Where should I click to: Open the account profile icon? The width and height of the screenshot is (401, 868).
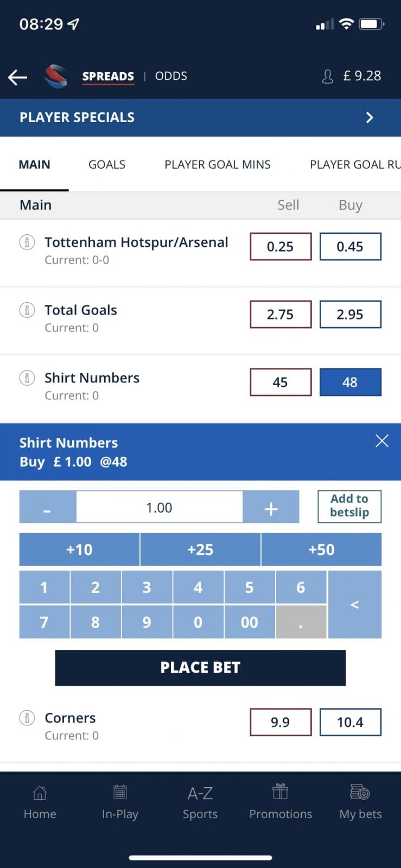pos(327,76)
